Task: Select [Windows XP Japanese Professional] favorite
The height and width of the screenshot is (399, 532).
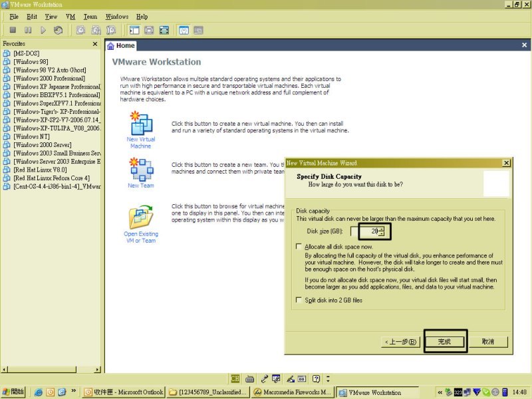Action: 57,86
